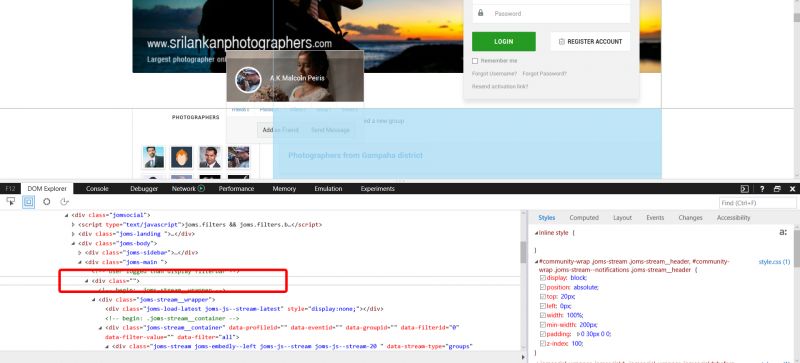Image resolution: width=800 pixels, height=363 pixels.
Task: Uncheck the display: block property
Action: click(x=543, y=278)
